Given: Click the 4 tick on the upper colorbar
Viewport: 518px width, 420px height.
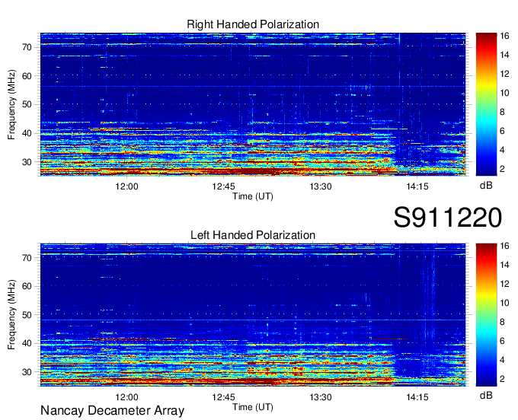Looking at the screenshot, I should 503,150.
